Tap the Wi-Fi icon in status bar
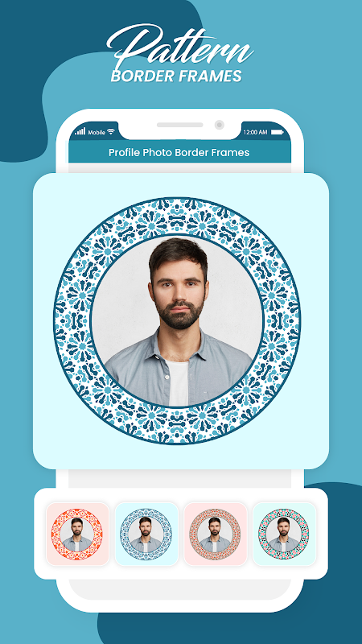 pos(111,132)
